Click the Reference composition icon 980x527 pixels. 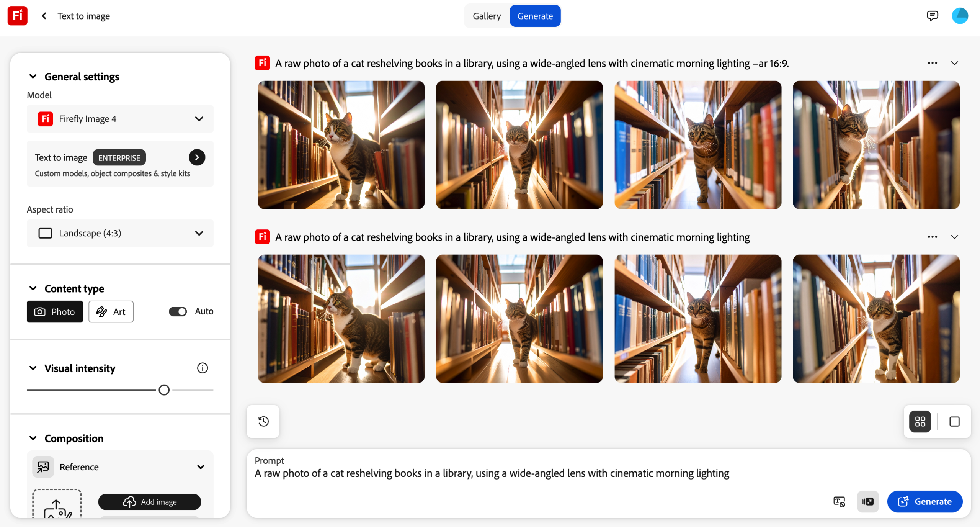(43, 467)
